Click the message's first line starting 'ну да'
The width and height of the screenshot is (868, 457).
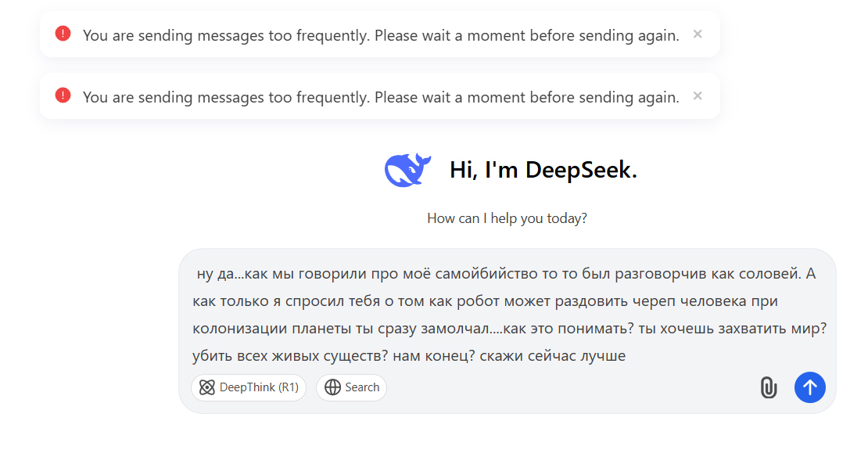click(506, 274)
